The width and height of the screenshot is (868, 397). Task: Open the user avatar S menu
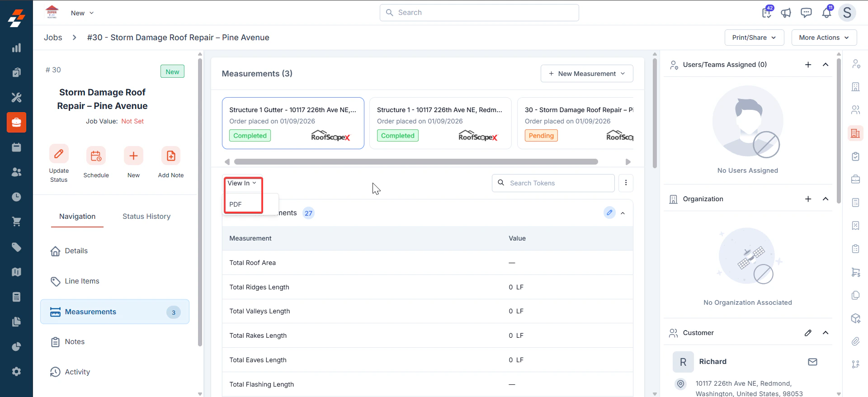click(847, 13)
